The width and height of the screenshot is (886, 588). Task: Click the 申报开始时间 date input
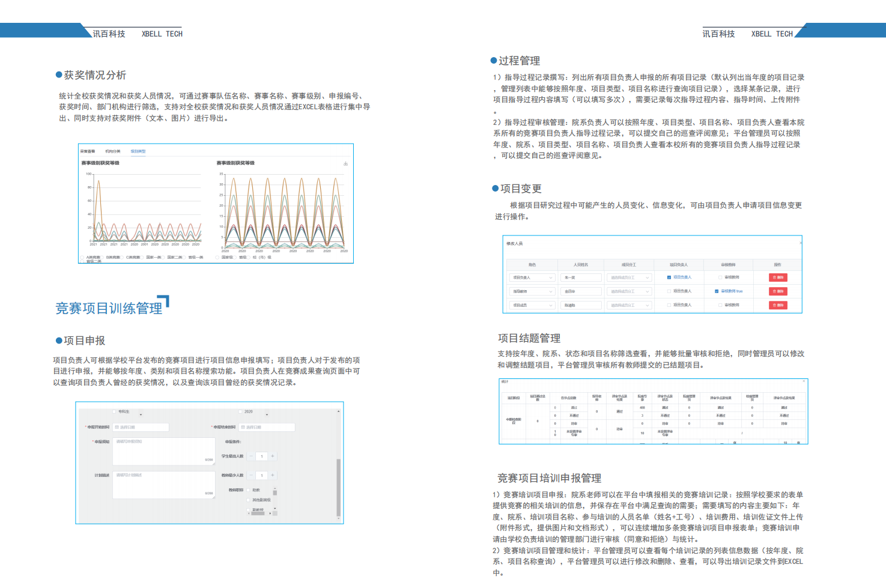[141, 427]
